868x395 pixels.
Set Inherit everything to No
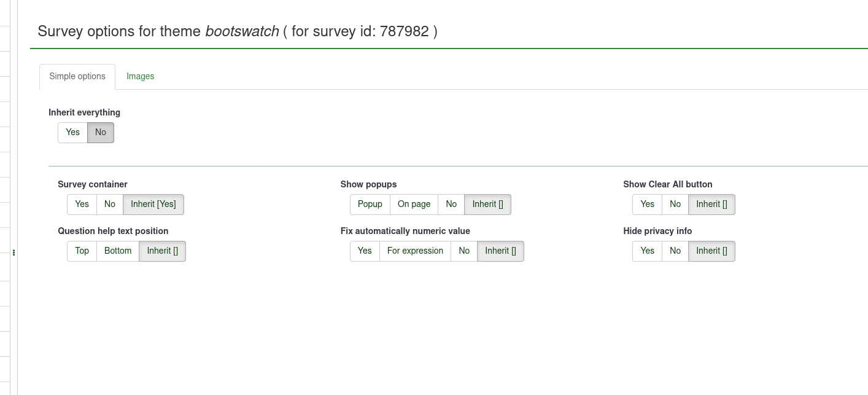click(x=101, y=132)
